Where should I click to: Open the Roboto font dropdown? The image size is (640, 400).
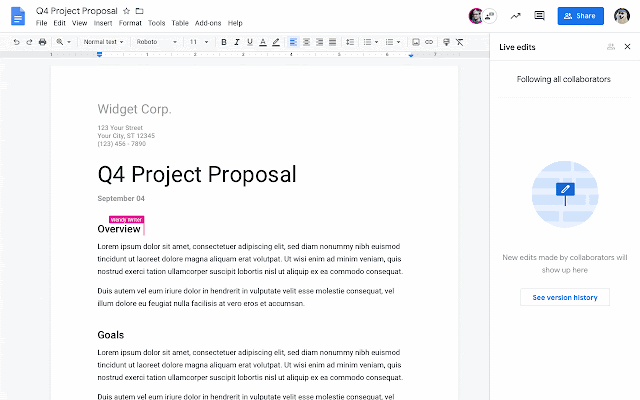tap(157, 42)
